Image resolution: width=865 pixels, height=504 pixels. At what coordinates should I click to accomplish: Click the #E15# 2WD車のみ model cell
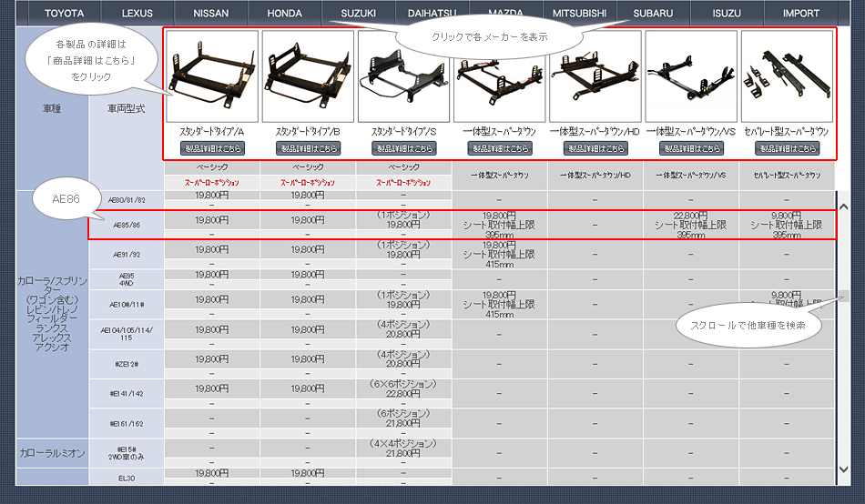(127, 453)
